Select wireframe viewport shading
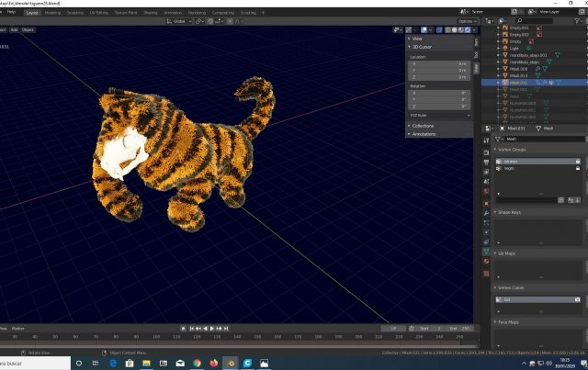Screen dimensions: 588x370 tap(447, 29)
